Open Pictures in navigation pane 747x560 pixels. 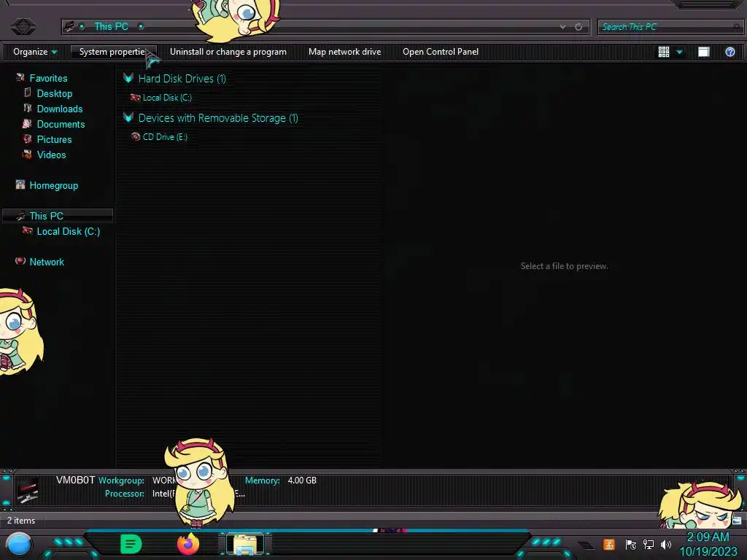point(54,139)
